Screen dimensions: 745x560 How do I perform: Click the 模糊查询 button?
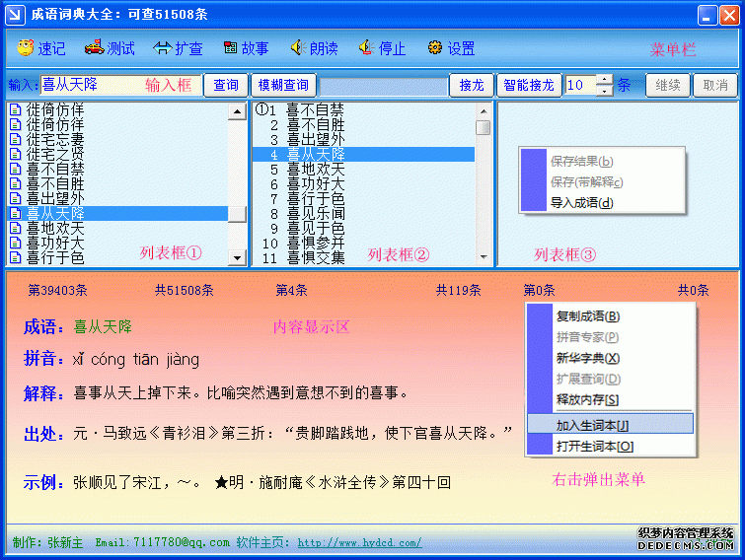coord(283,86)
